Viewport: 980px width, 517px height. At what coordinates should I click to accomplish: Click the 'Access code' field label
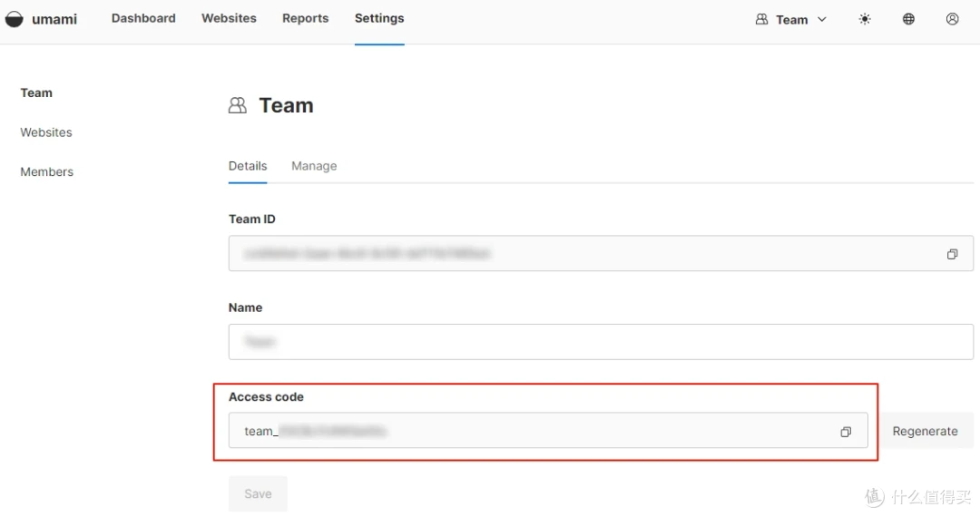(266, 397)
